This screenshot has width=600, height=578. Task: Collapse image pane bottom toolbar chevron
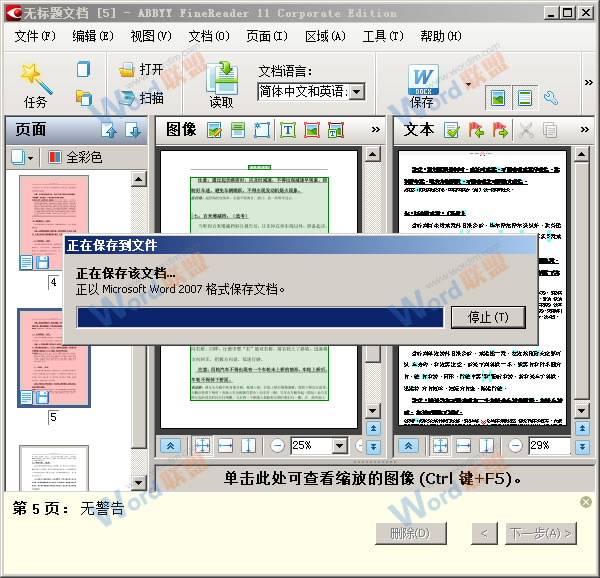click(x=170, y=446)
